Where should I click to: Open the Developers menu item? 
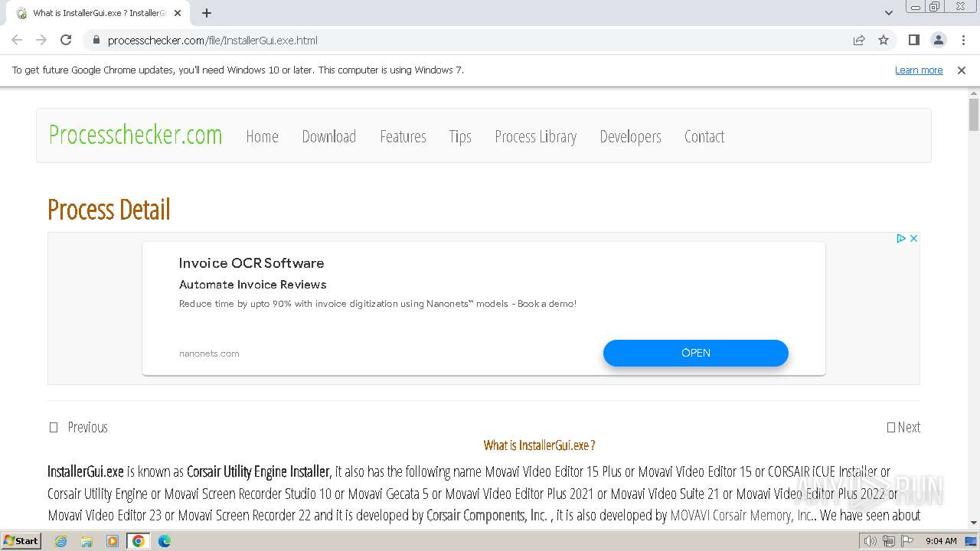630,136
